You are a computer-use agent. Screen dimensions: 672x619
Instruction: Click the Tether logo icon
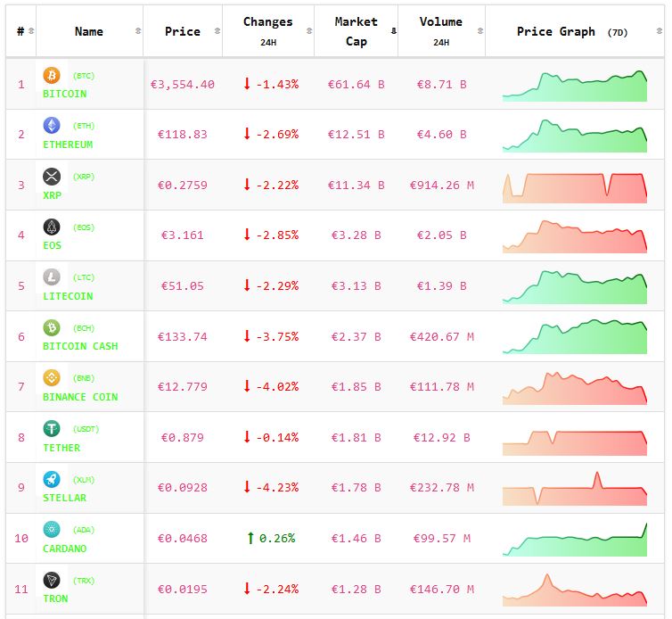tap(52, 429)
